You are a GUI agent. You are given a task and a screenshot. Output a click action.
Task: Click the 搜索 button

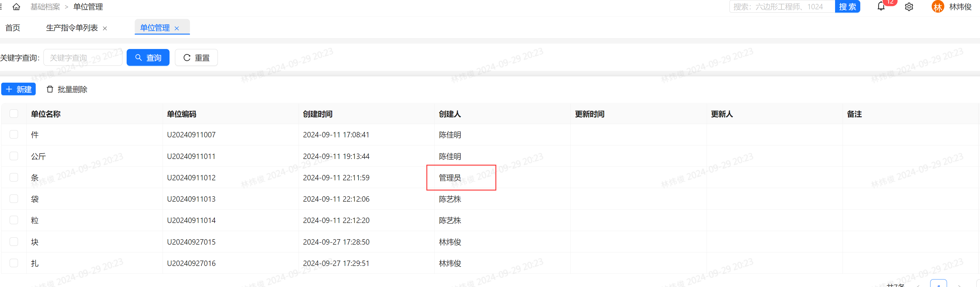pyautogui.click(x=848, y=7)
